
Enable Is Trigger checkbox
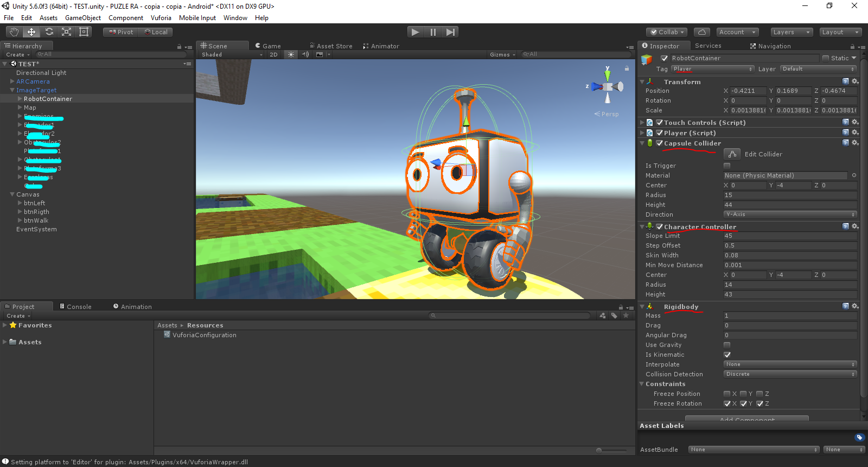click(x=727, y=166)
